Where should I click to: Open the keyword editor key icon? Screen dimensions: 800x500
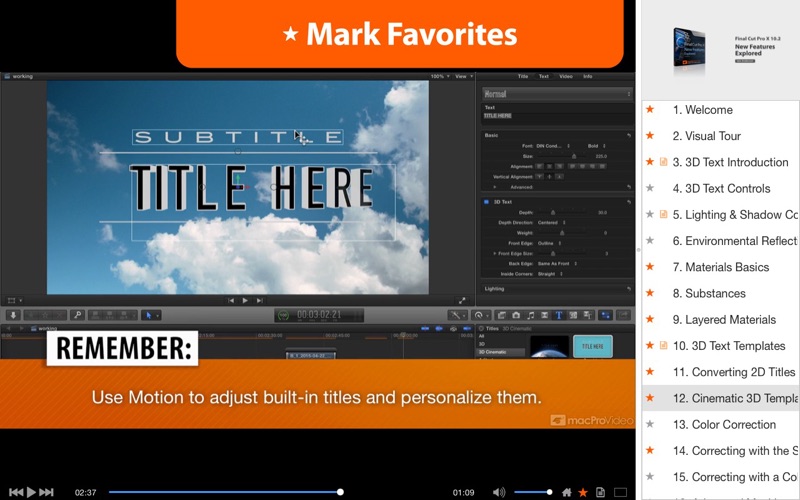[78, 315]
